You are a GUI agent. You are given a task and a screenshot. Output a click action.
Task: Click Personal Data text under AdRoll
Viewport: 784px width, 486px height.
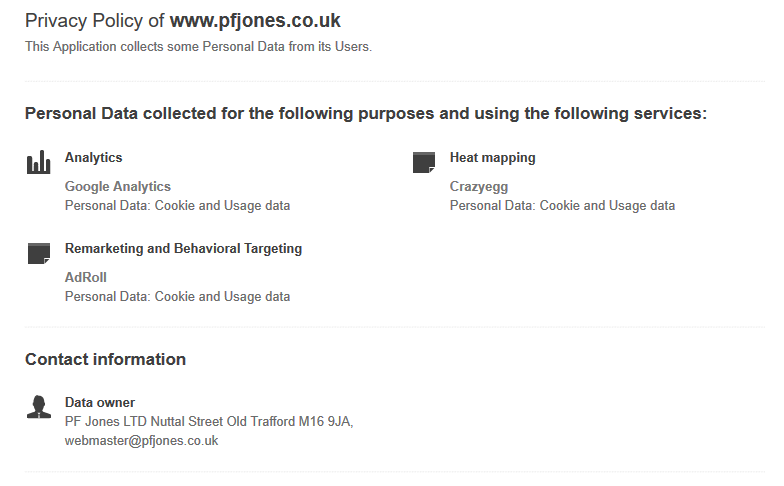(x=178, y=296)
